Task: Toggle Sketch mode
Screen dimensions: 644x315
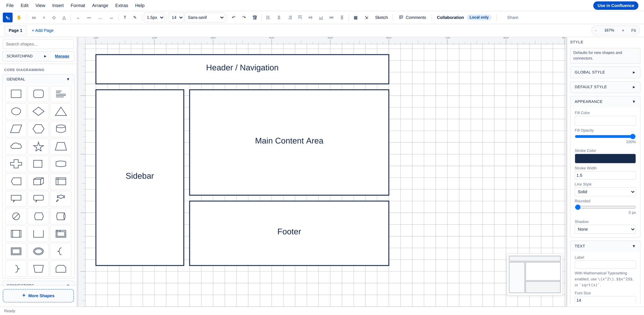Action: pos(381,17)
